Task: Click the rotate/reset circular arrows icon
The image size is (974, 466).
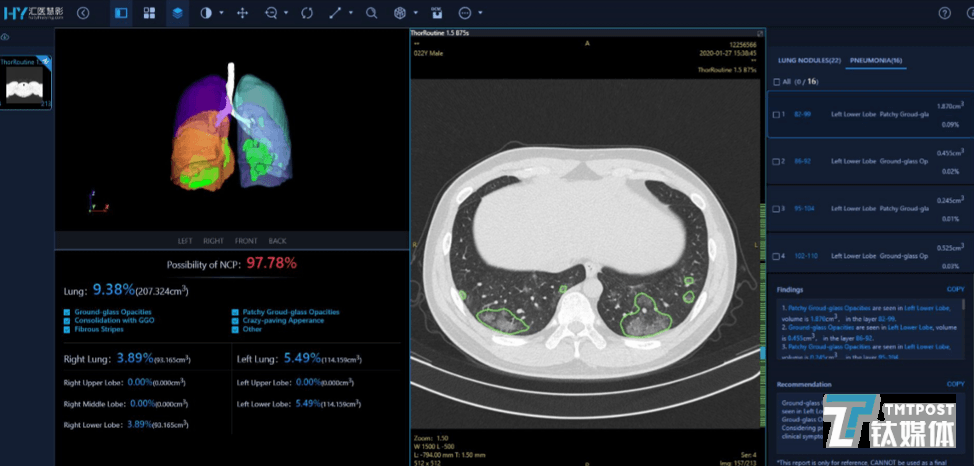Action: 307,13
